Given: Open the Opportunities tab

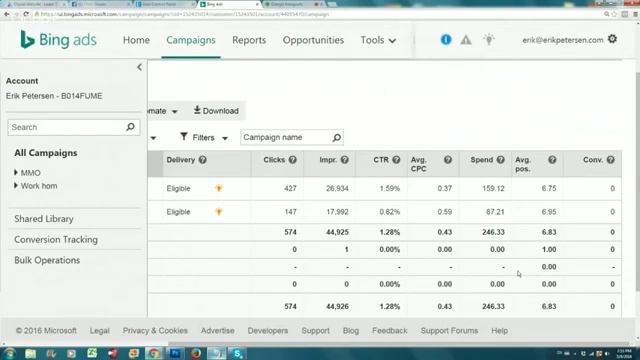Looking at the screenshot, I should 313,40.
